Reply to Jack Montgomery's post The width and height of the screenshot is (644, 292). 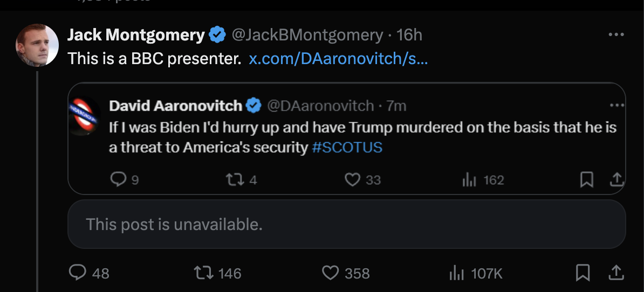79,273
